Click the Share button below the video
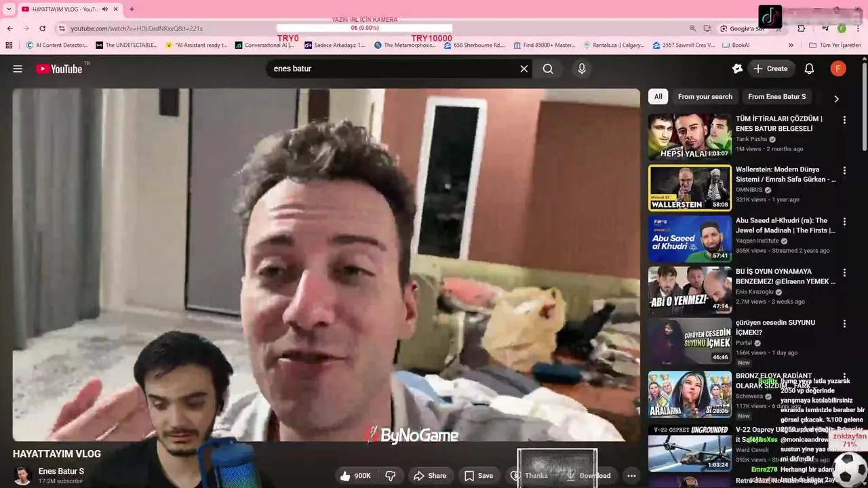Viewport: 868px width, 488px height. (430, 476)
